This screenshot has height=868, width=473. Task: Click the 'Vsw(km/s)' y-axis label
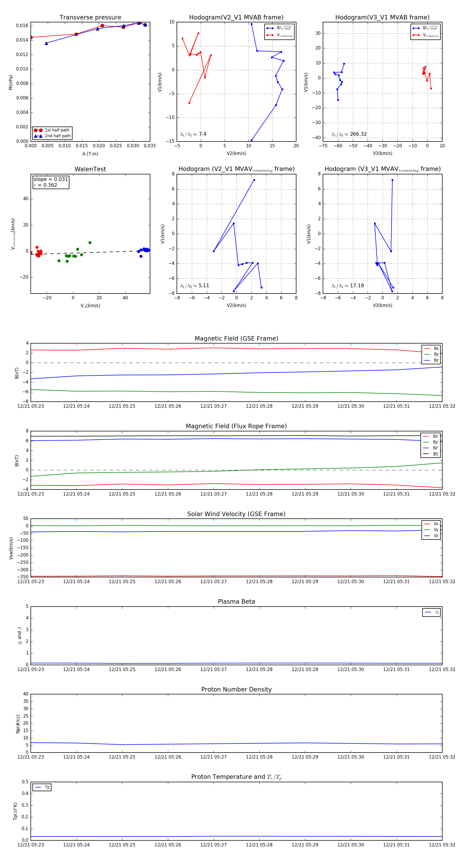coord(11,548)
